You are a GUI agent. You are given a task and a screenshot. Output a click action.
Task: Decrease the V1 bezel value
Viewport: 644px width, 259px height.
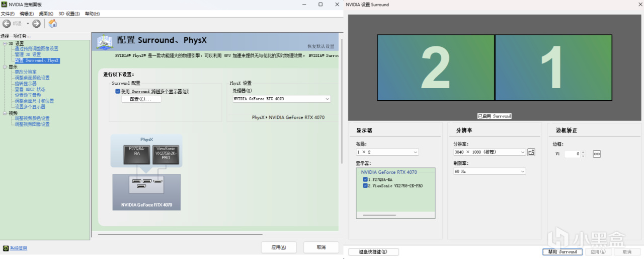click(583, 156)
